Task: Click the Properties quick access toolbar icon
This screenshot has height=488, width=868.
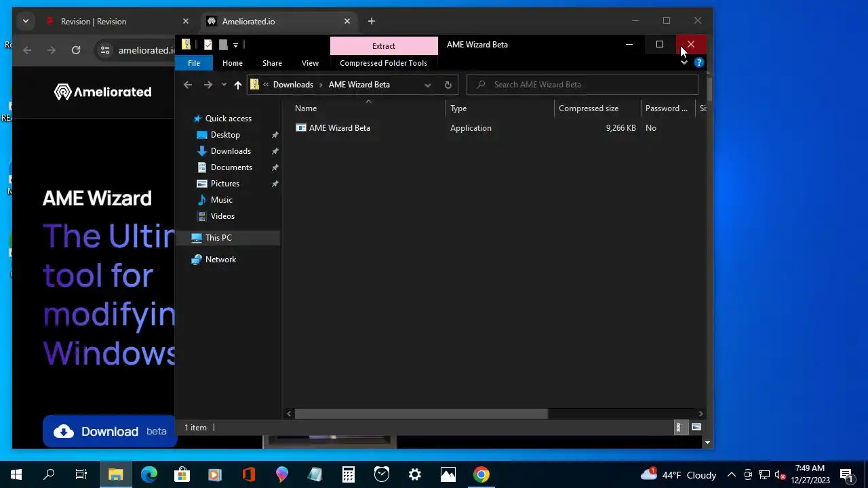Action: (x=208, y=45)
